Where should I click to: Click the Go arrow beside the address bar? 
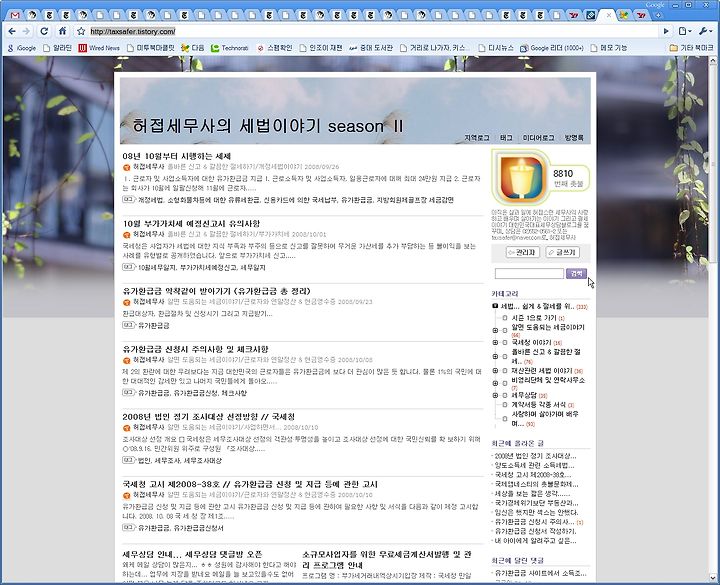tap(666, 31)
